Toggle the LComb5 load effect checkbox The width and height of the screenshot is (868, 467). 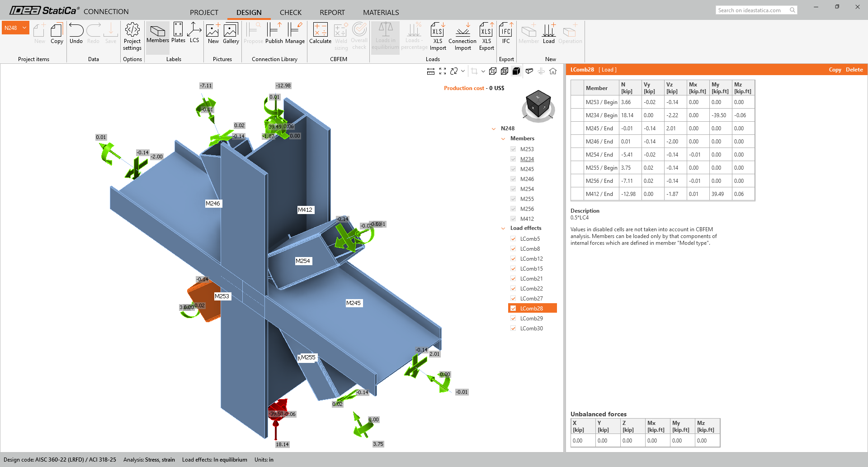click(x=513, y=238)
